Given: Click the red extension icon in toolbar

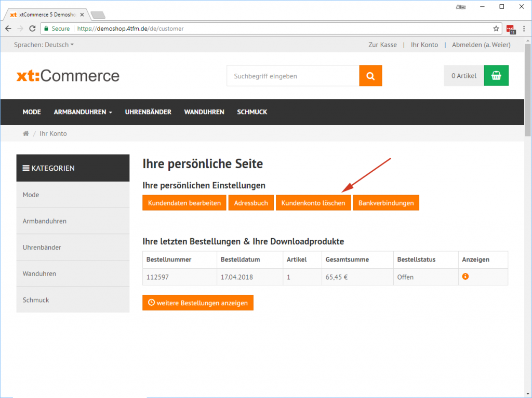Looking at the screenshot, I should 510,29.
